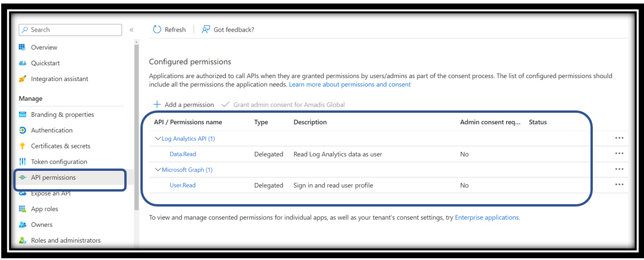Click Add a permission button

184,105
